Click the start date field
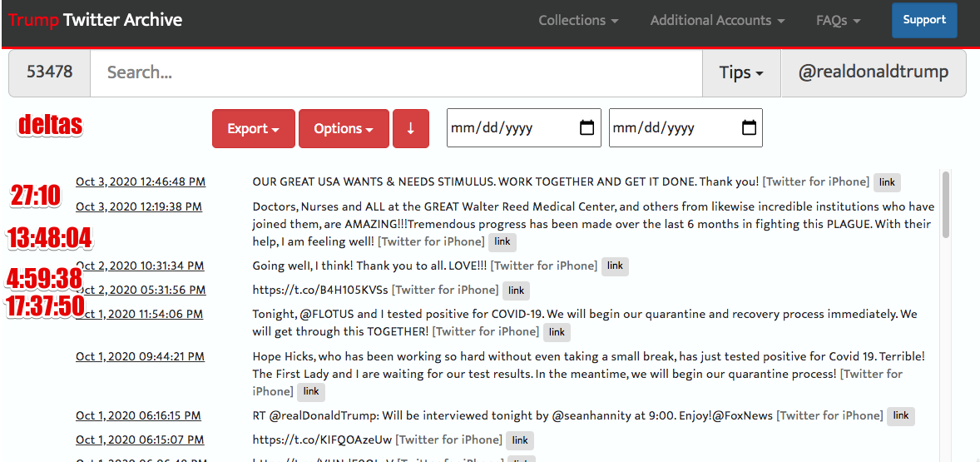 click(x=524, y=128)
